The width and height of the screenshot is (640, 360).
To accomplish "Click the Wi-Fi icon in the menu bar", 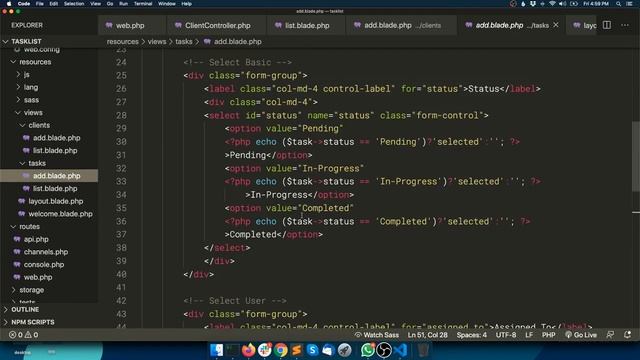I will click(x=552, y=4).
